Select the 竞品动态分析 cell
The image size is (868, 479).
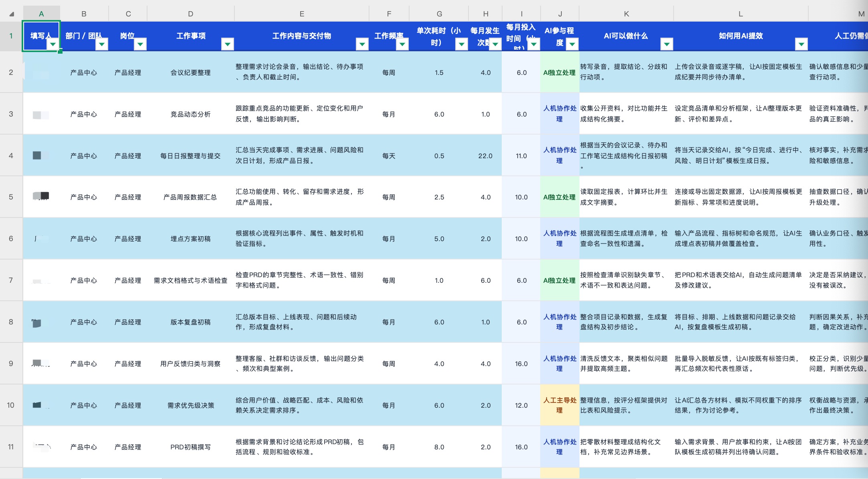191,114
